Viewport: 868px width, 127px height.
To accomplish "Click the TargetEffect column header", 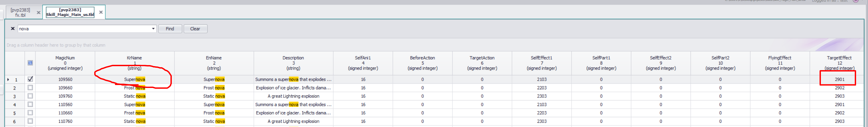I will pos(839,63).
